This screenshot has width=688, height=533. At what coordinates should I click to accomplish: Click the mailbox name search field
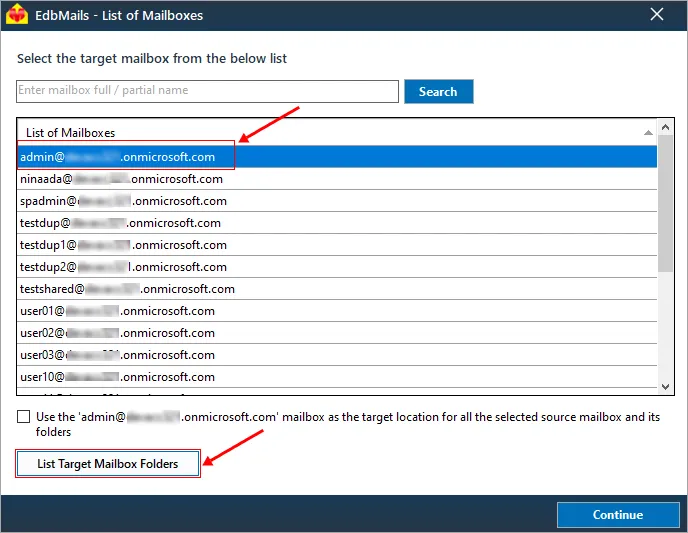207,91
